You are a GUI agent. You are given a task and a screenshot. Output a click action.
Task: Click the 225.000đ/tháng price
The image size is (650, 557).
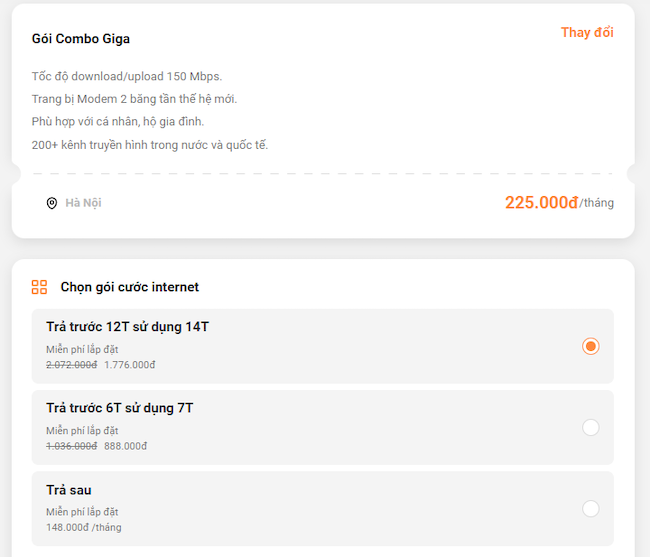tap(559, 203)
